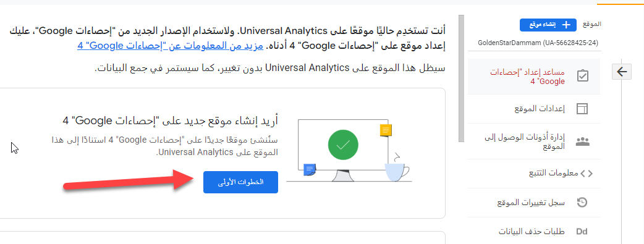The image size is (644, 244).
Task: Click the blue الخطوات الأولى button
Action: click(240, 182)
